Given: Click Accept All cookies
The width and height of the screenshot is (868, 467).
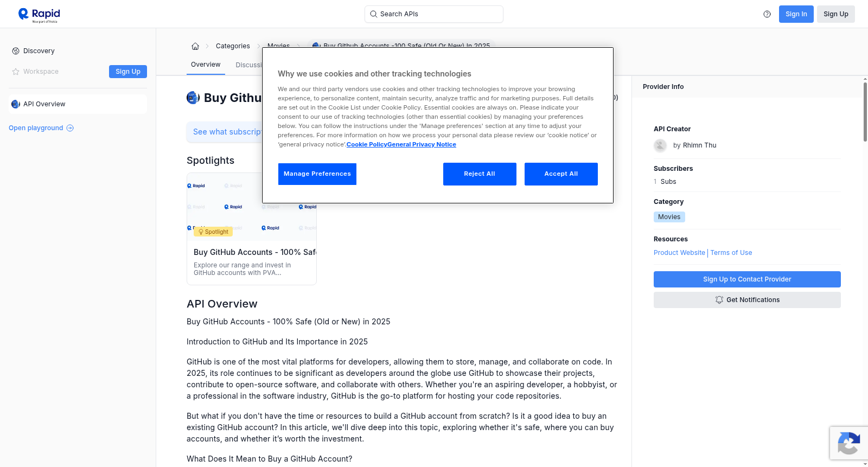Looking at the screenshot, I should click(561, 174).
